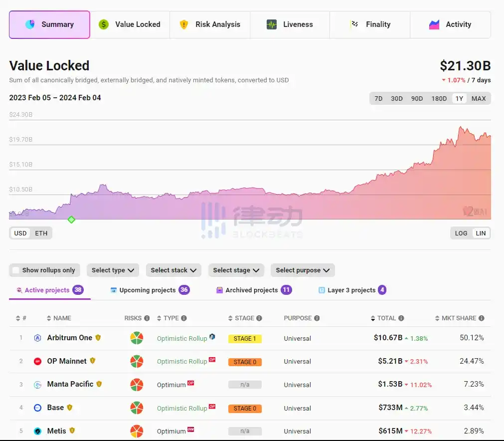
Task: Click the green diamond marker on chart
Action: pos(71,220)
